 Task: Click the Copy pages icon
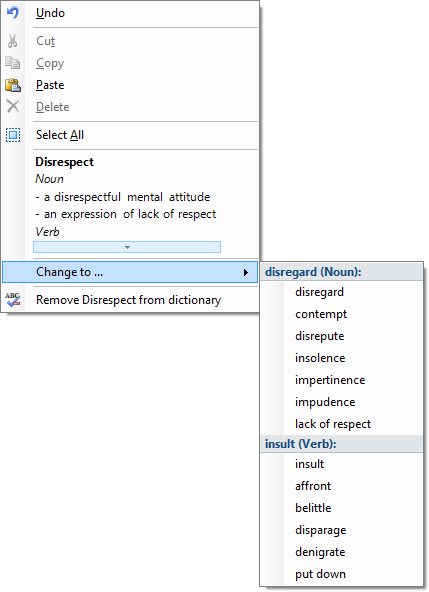point(12,63)
